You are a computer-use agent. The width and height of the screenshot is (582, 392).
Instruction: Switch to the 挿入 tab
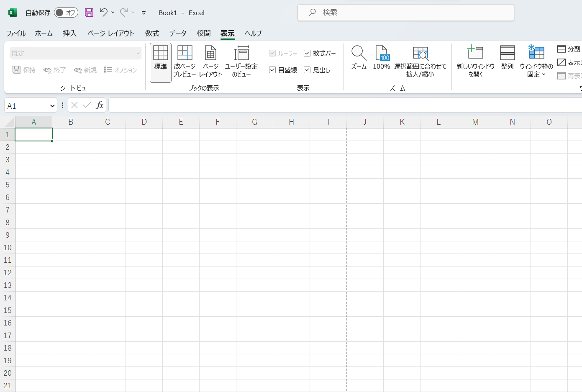click(70, 33)
